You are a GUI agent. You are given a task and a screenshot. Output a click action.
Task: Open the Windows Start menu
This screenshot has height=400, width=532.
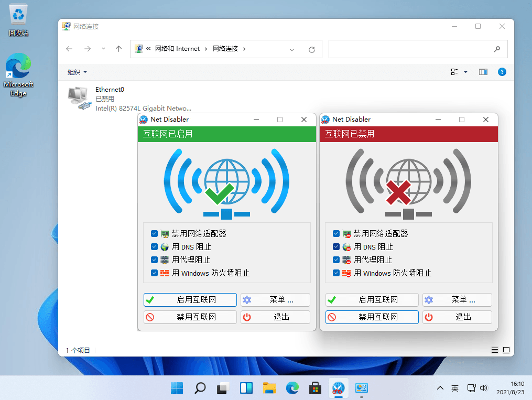tap(177, 388)
